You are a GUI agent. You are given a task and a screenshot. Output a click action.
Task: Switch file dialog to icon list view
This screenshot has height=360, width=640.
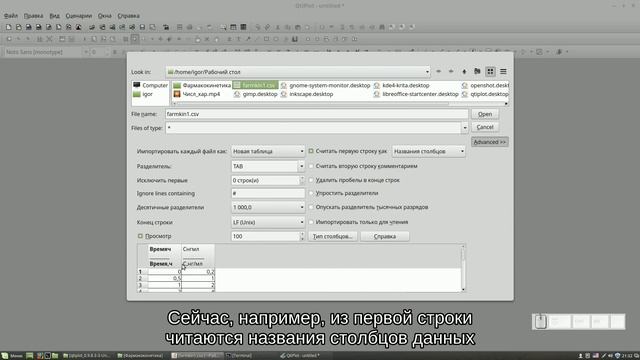[x=490, y=71]
